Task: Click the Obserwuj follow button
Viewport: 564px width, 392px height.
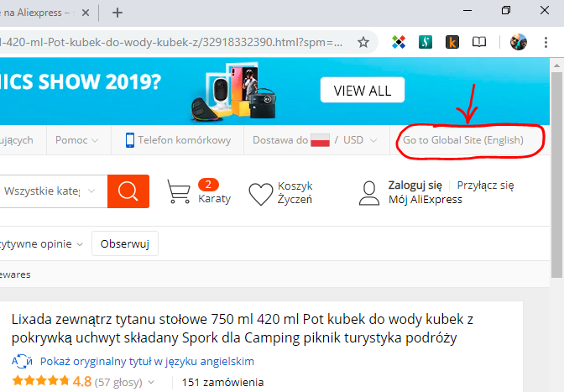Action: click(125, 243)
